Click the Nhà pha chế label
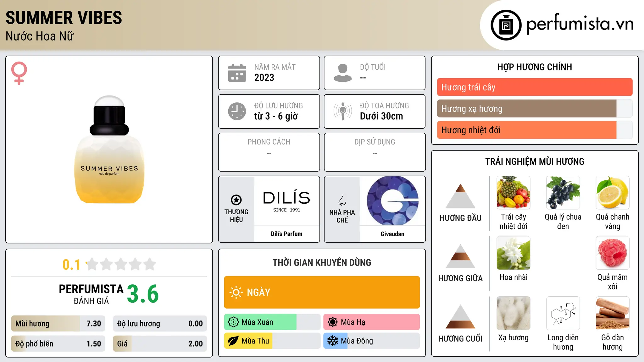Screen dimensions: 644x362 coord(342,216)
